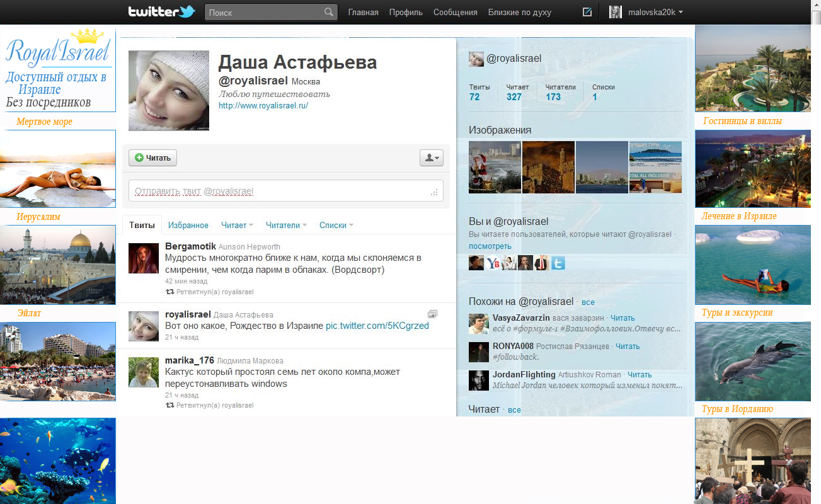The image size is (821, 504).
Task: Open the Читает count 327
Action: [x=514, y=97]
